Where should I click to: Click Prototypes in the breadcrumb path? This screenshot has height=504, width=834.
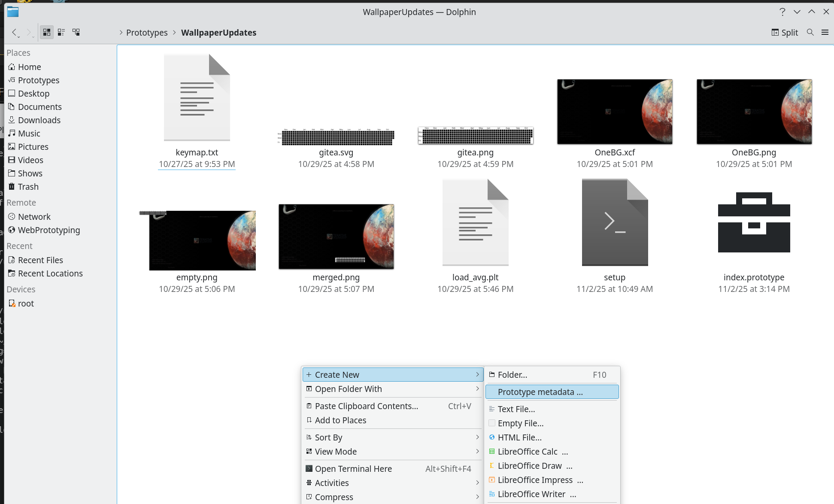pos(147,33)
